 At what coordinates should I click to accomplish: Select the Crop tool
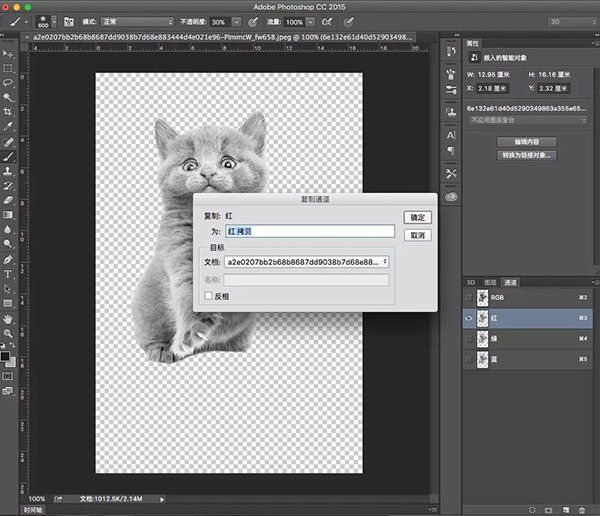(8, 113)
